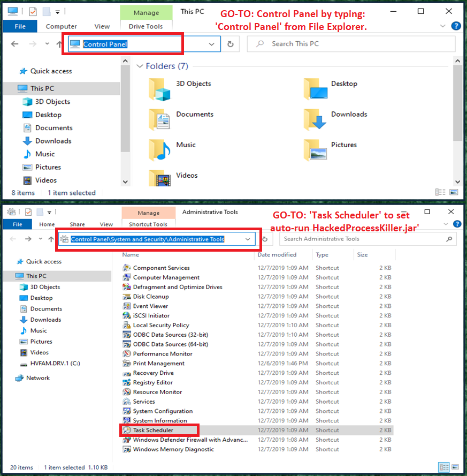Select Quick access in This PC navigation pane
The height and width of the screenshot is (476, 467).
[46, 71]
